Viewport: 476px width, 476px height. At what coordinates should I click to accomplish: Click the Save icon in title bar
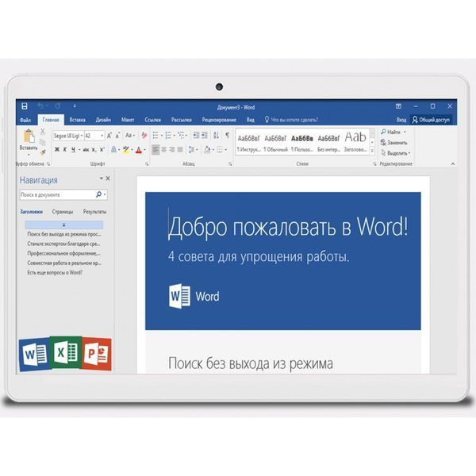tap(25, 106)
